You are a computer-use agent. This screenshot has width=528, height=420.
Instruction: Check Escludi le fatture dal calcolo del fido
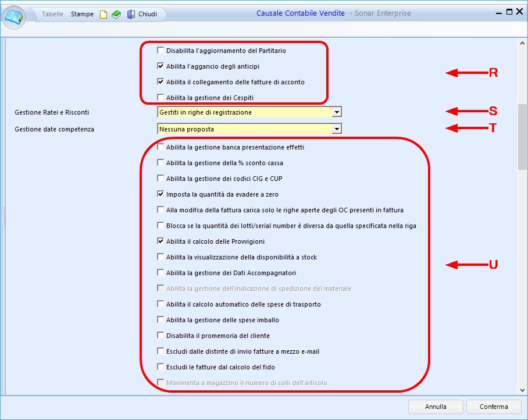pyautogui.click(x=161, y=367)
